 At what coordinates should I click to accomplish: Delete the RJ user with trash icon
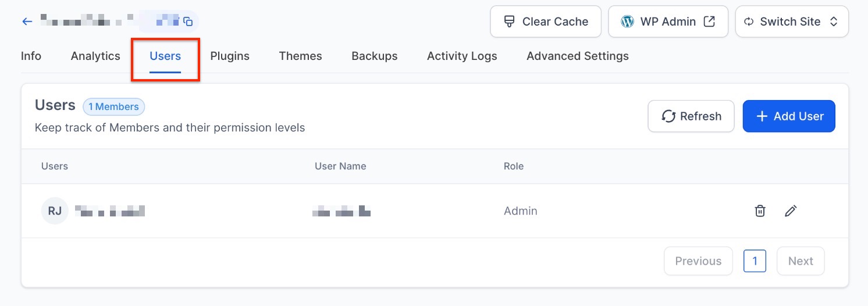tap(760, 211)
